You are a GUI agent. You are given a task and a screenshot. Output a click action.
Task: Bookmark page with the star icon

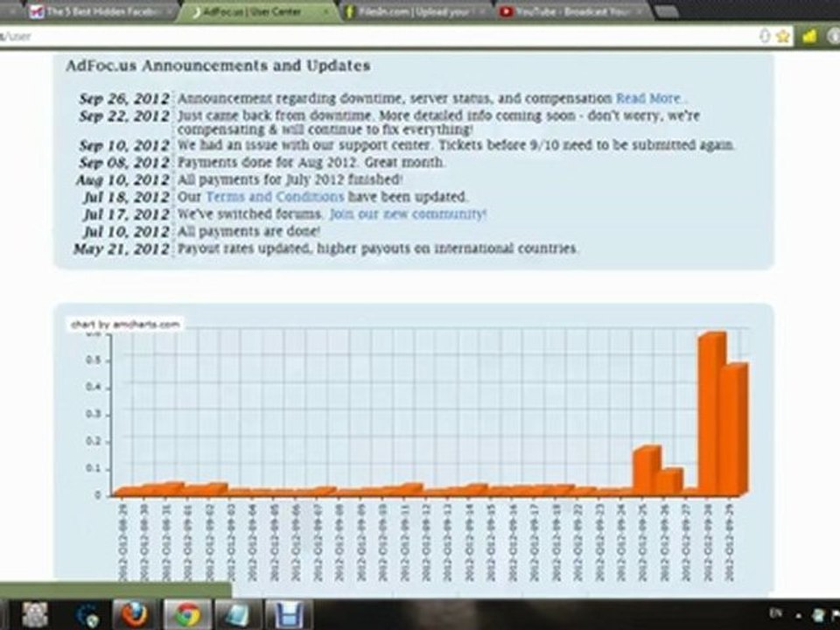[782, 36]
